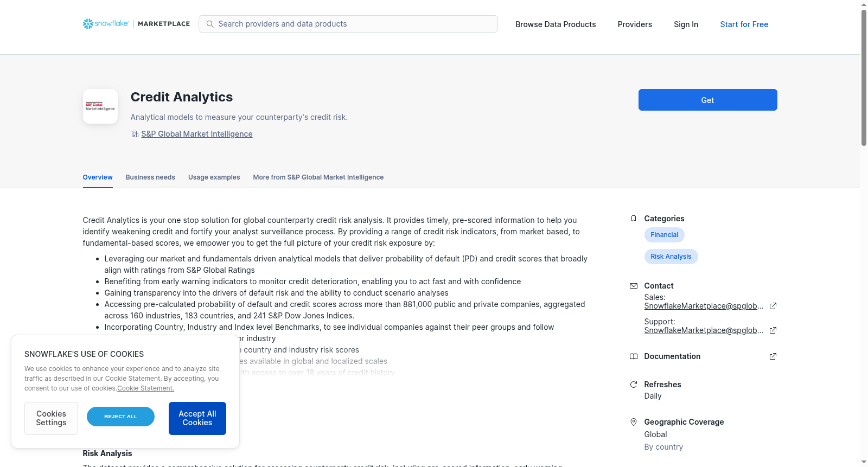Open S&P Global Market Intelligence provider link
This screenshot has height=467, width=868.
pos(197,134)
